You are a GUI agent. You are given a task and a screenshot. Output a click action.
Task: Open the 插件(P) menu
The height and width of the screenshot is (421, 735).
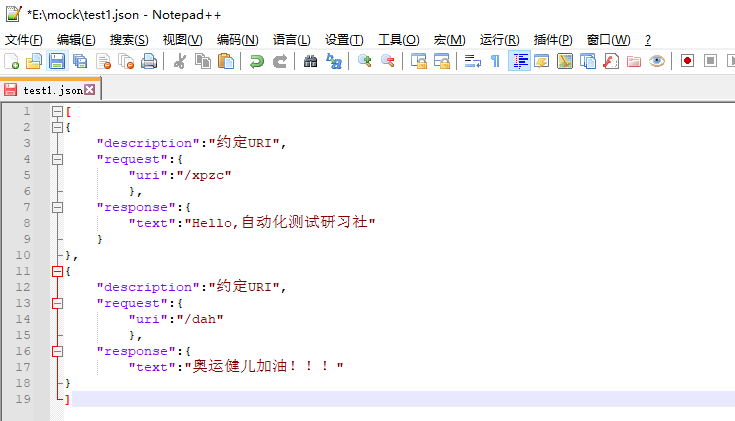553,40
